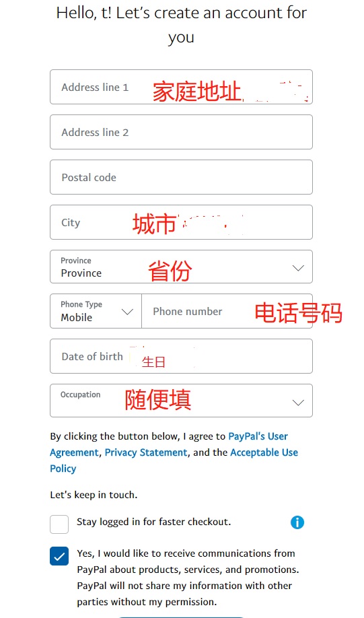Uncheck the receive PayPal communications checkbox
Screen dimensions: 364x618
click(x=59, y=556)
